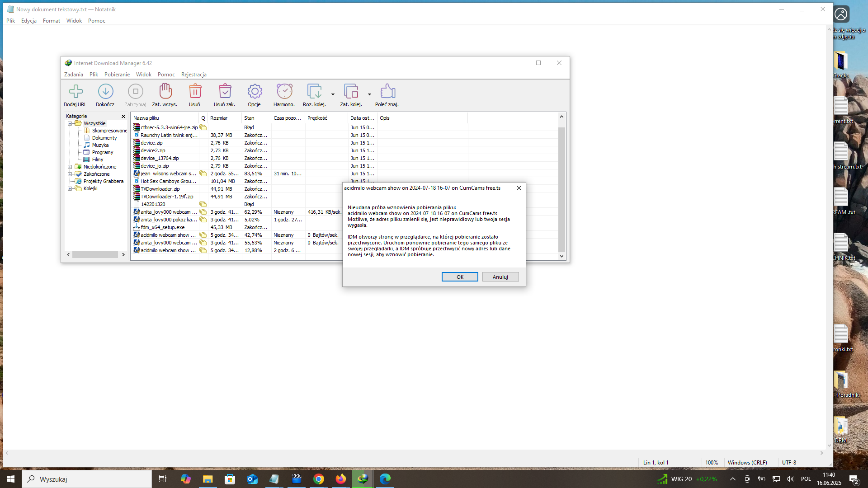This screenshot has height=488, width=868.
Task: Open Opcje gear settings icon
Action: pos(255,92)
